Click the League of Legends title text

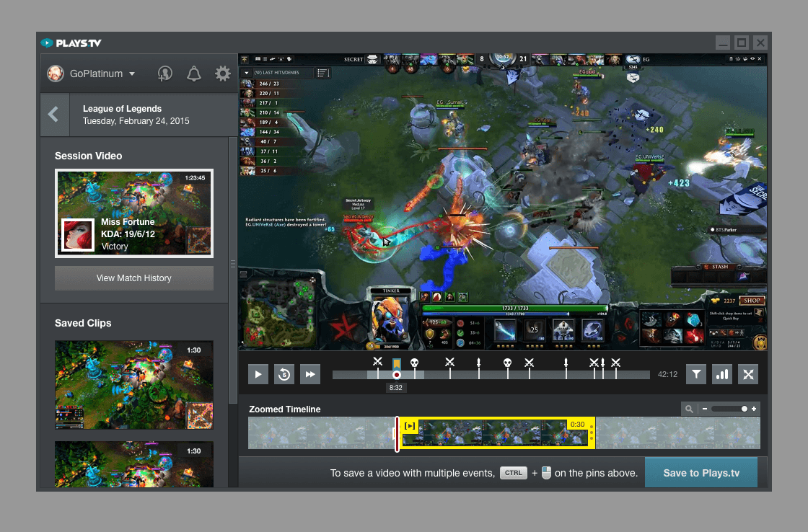pyautogui.click(x=122, y=109)
